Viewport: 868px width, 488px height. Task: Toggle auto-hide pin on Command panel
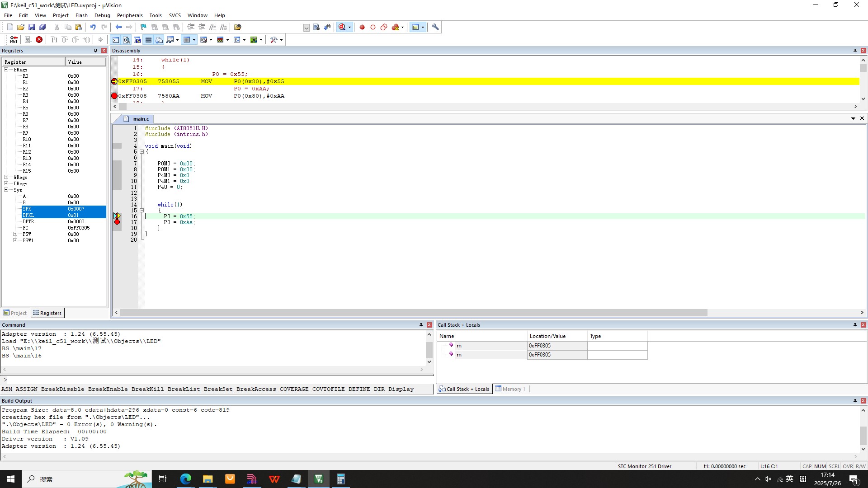coord(421,325)
